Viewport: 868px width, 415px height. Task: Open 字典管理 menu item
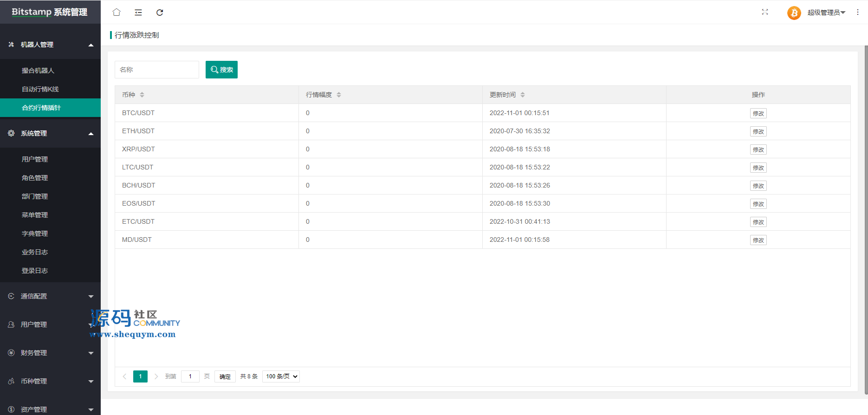tap(50, 233)
